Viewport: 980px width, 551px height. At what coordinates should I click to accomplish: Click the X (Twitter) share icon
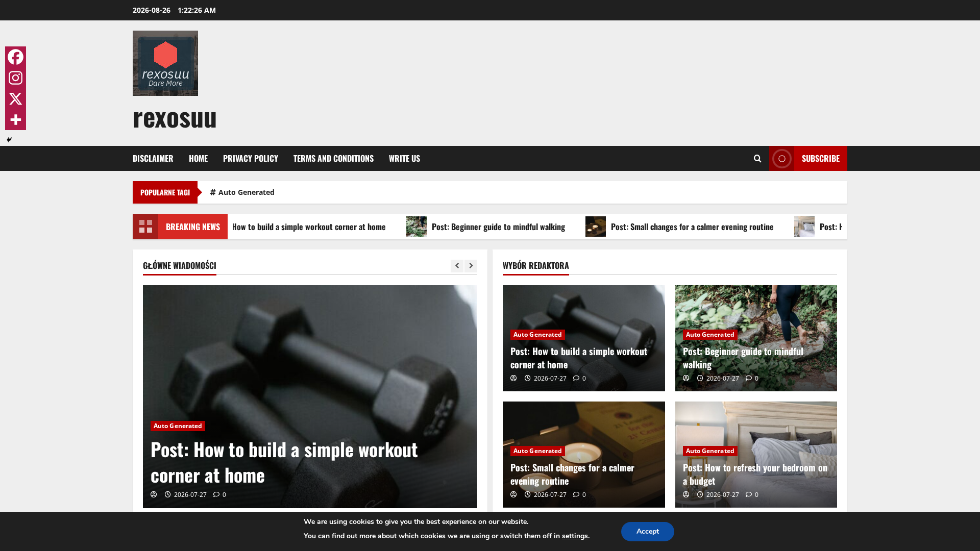coord(15,98)
